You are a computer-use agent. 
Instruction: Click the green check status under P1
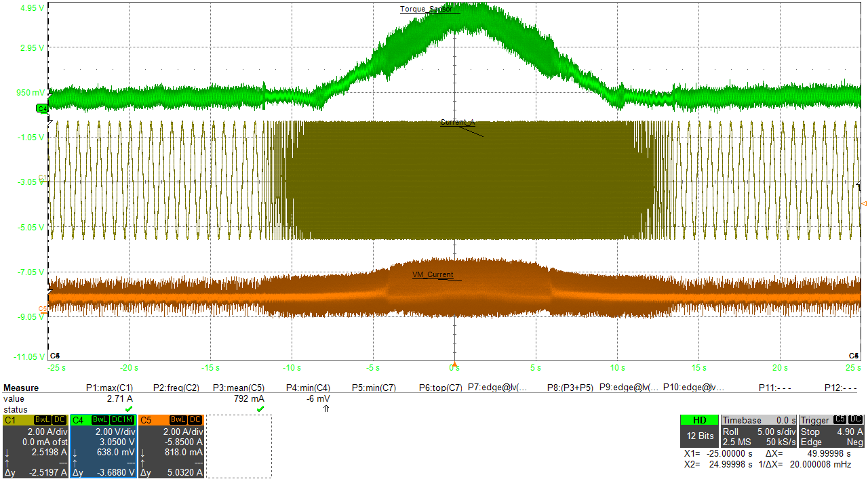click(x=128, y=409)
